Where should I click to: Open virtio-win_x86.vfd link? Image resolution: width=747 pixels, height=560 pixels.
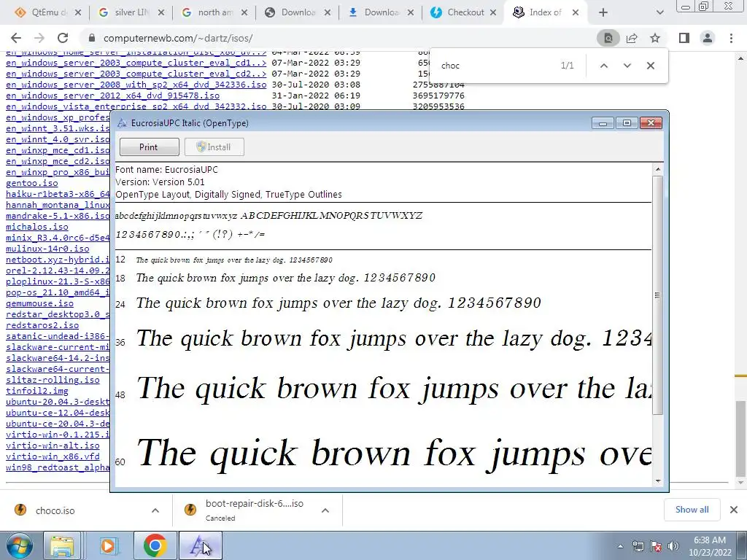pos(53,456)
